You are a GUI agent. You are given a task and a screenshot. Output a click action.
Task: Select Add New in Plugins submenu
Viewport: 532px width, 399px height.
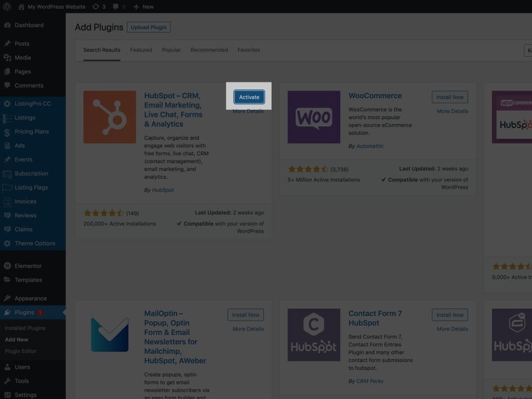17,340
